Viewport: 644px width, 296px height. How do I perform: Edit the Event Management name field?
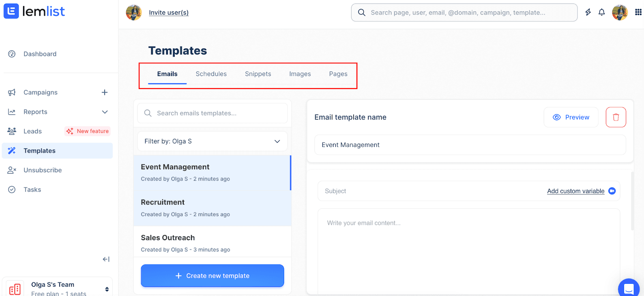pyautogui.click(x=470, y=145)
